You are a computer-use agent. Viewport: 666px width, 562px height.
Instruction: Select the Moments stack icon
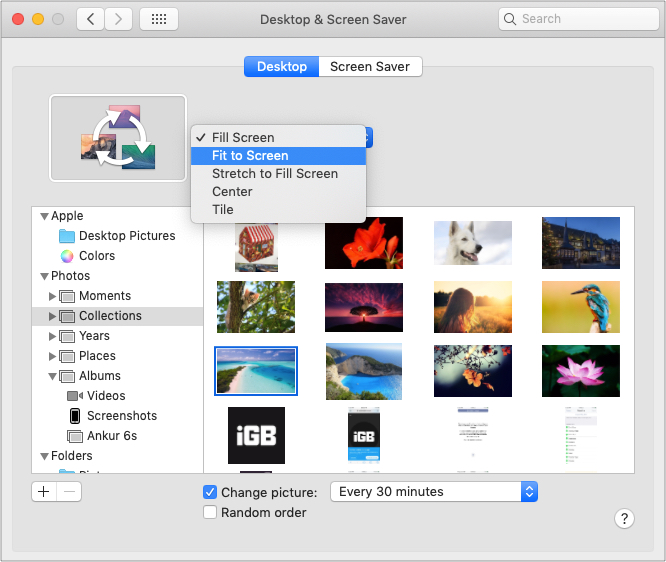[67, 296]
